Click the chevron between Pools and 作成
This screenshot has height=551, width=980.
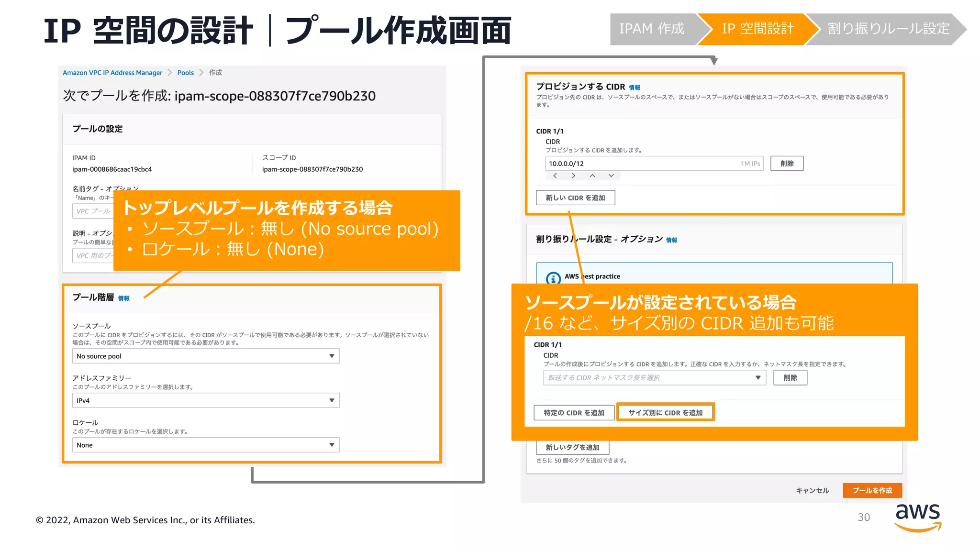(x=201, y=73)
